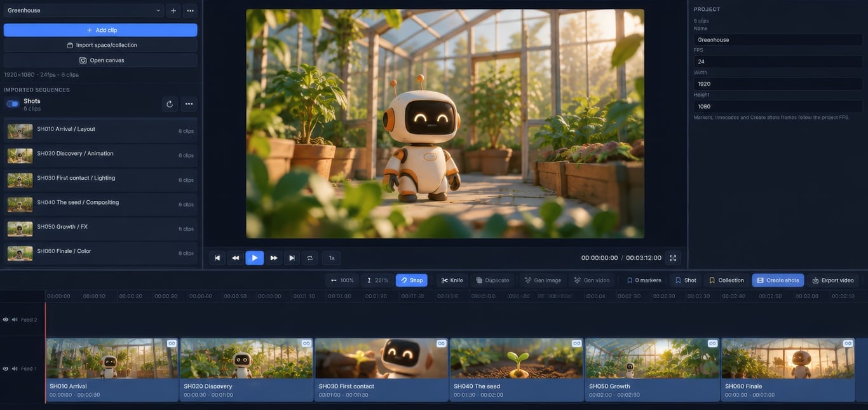Image resolution: width=868 pixels, height=410 pixels.
Task: Click the vertical zoom 221% control
Action: (377, 280)
